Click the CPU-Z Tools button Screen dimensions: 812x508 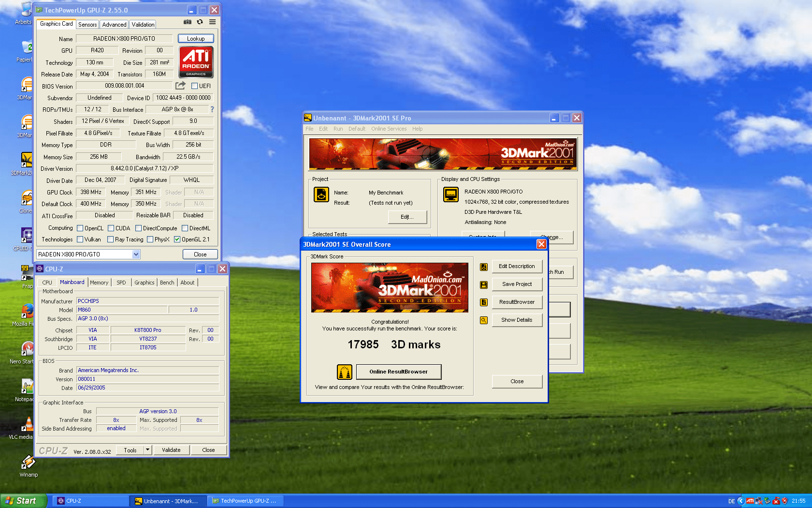click(x=130, y=450)
